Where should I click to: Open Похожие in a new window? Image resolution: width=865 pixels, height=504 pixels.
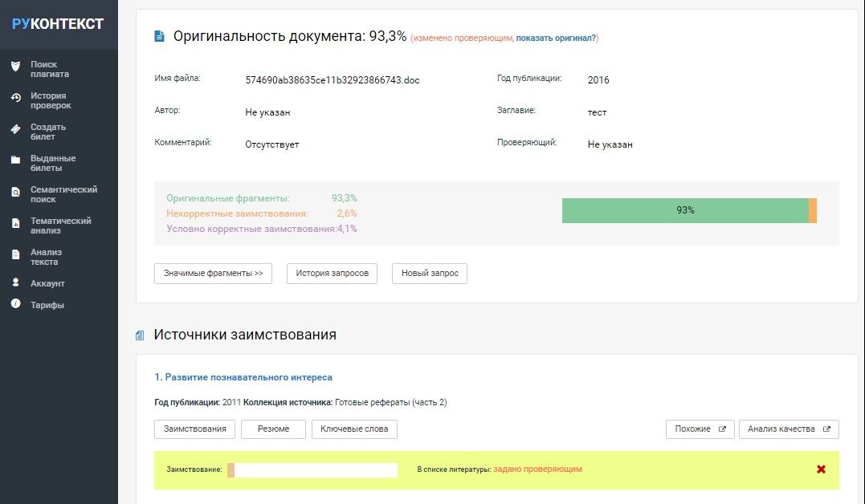(x=700, y=429)
